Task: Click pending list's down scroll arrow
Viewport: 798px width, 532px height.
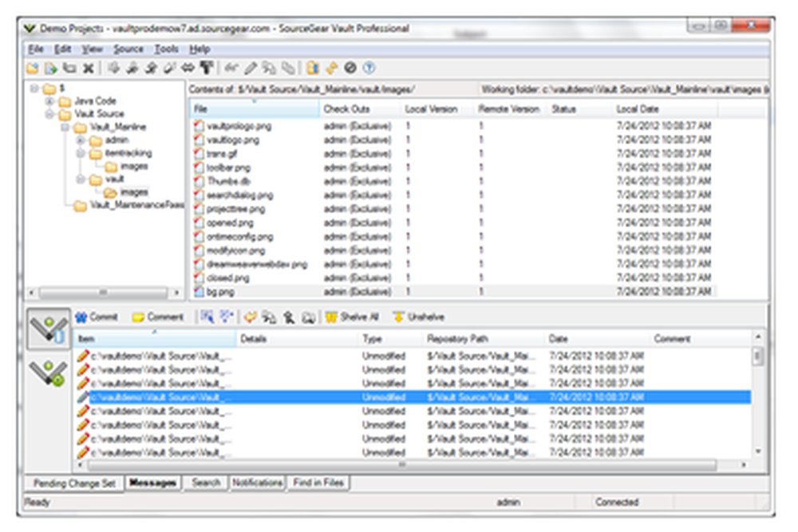Action: pyautogui.click(x=758, y=451)
